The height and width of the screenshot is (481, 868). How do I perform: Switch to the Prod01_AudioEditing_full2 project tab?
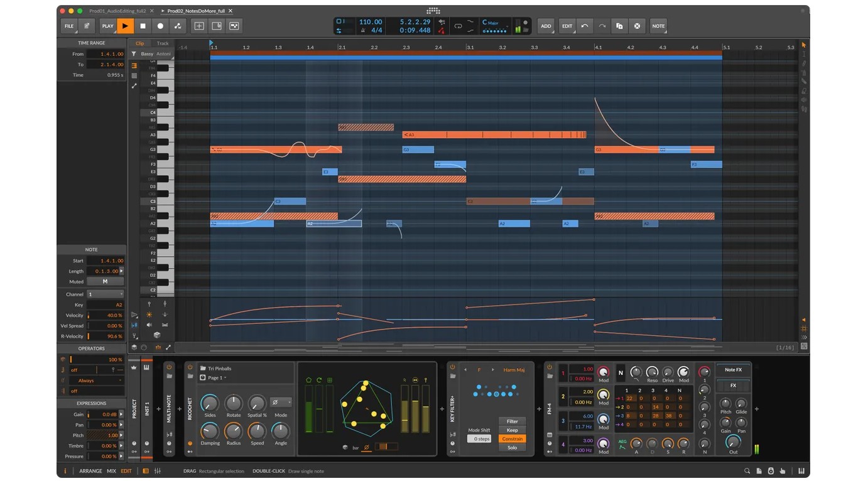pyautogui.click(x=117, y=11)
